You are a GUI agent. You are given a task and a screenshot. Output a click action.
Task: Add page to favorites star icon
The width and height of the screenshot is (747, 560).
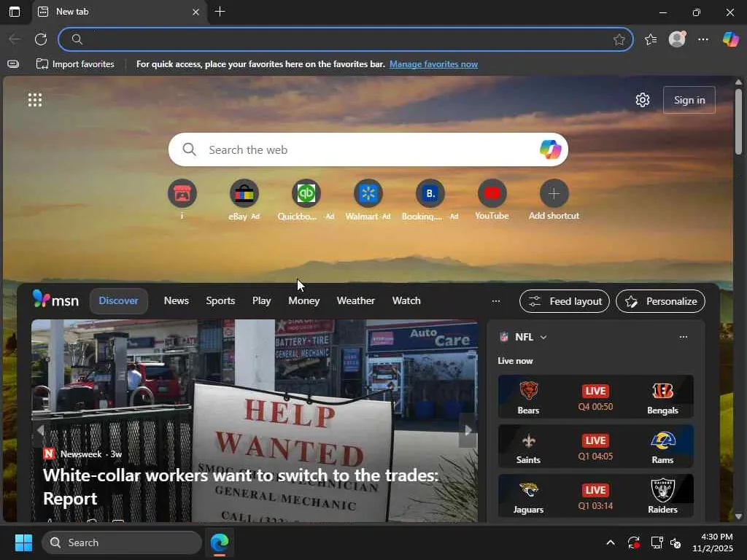coord(619,39)
